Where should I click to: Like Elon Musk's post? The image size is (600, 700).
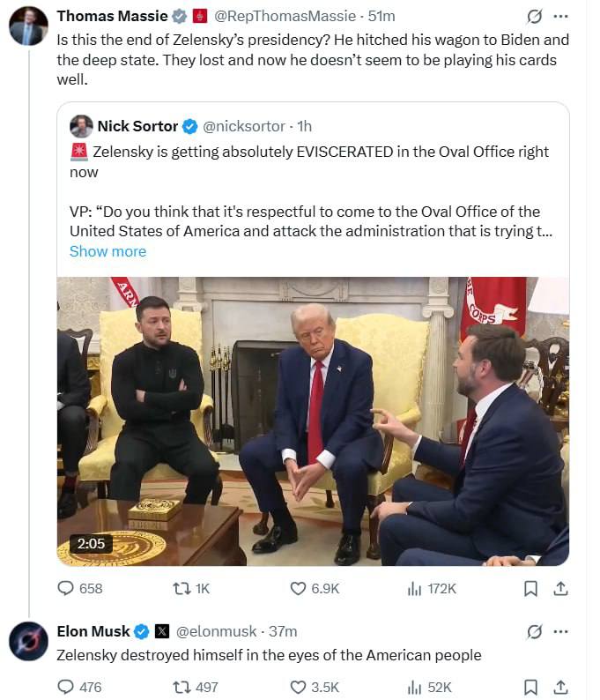click(299, 687)
